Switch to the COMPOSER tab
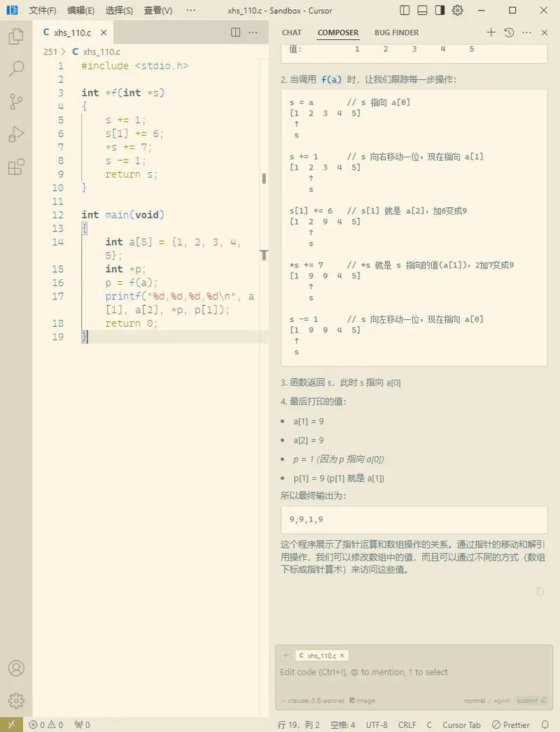560x732 pixels. 338,33
